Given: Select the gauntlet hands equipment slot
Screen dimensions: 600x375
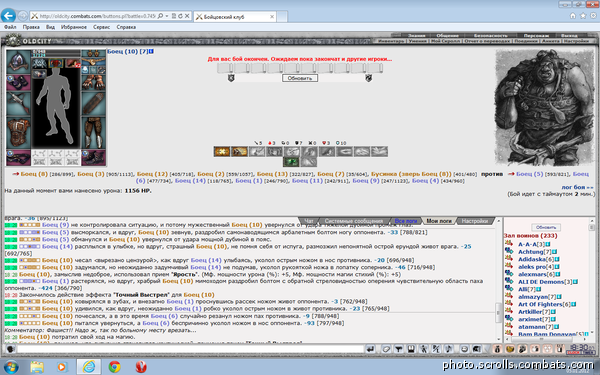Looking at the screenshot, I should point(93,82).
